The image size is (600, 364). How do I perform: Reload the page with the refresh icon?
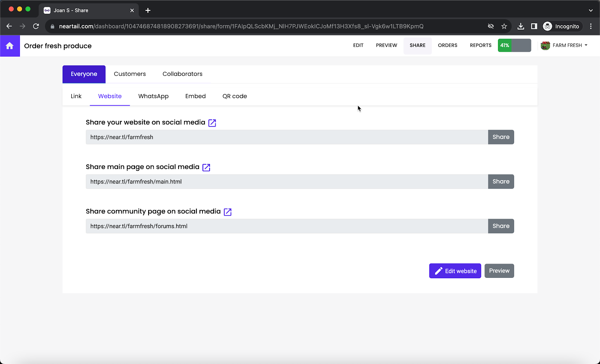[x=36, y=26]
